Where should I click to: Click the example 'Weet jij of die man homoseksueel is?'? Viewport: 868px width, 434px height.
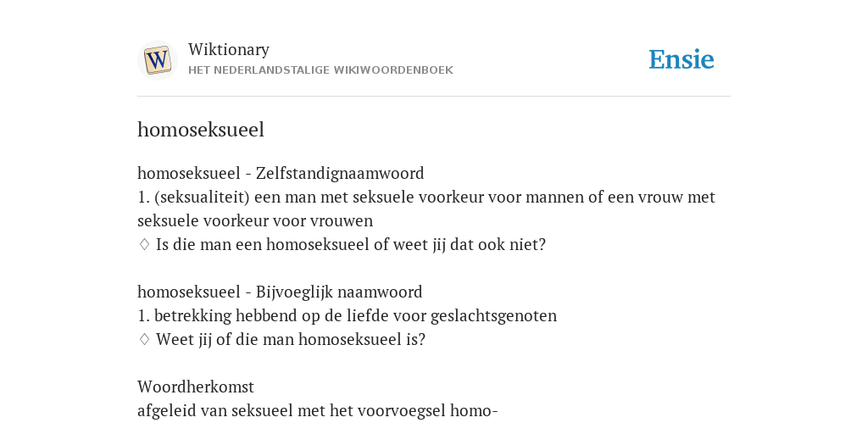click(291, 339)
